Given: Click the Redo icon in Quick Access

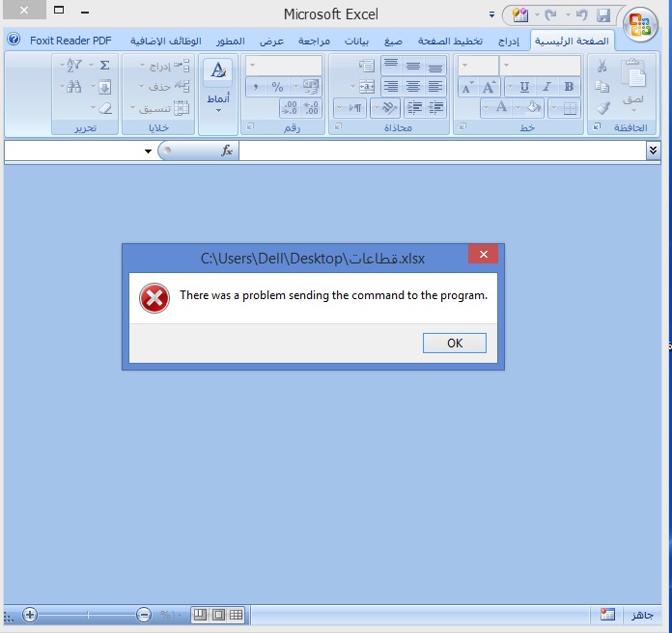Looking at the screenshot, I should [550, 15].
